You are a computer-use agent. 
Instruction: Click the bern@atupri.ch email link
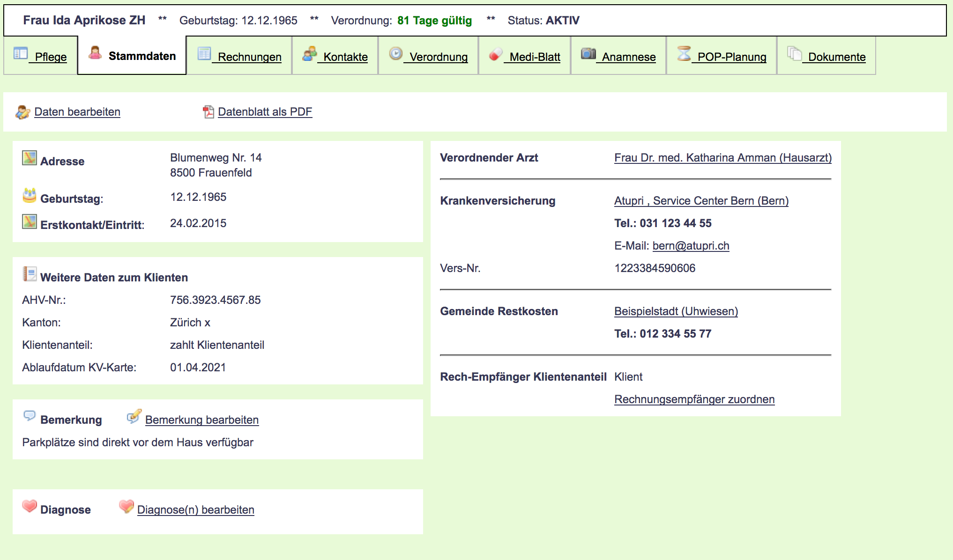(691, 246)
